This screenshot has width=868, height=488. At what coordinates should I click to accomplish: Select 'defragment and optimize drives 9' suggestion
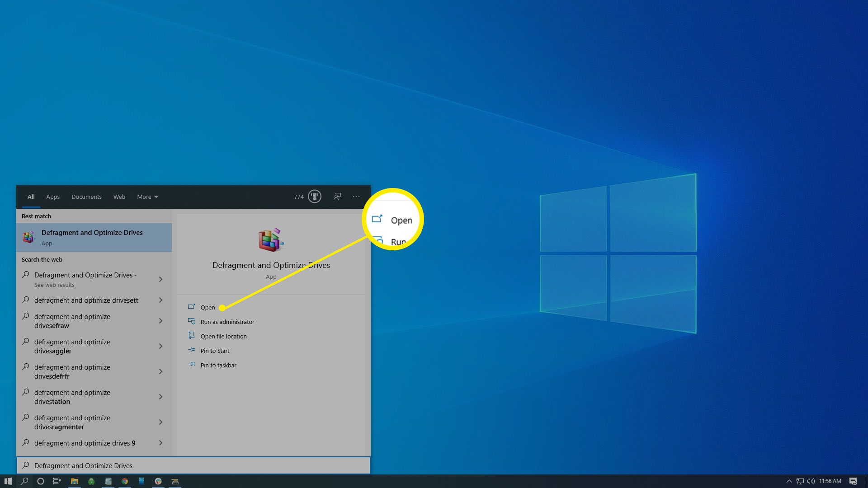86,443
